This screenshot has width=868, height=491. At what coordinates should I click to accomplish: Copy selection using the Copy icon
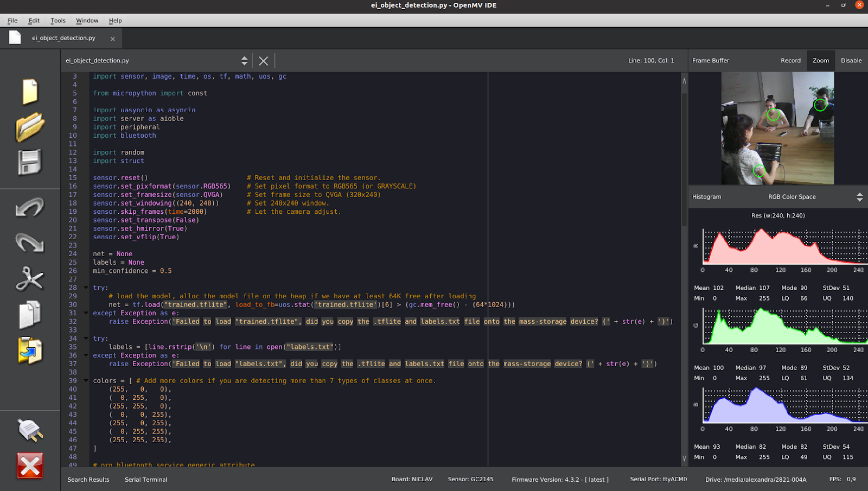point(30,315)
